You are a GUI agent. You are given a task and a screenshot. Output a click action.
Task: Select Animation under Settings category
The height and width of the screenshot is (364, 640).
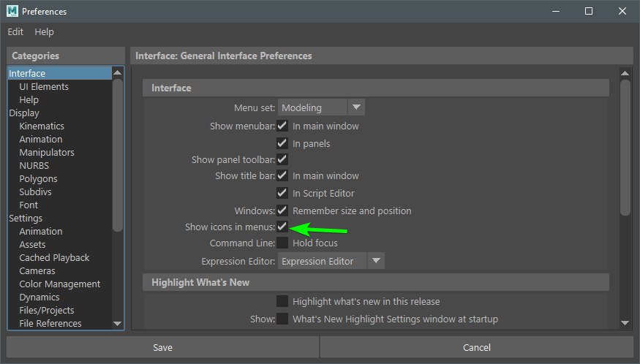pyautogui.click(x=41, y=232)
